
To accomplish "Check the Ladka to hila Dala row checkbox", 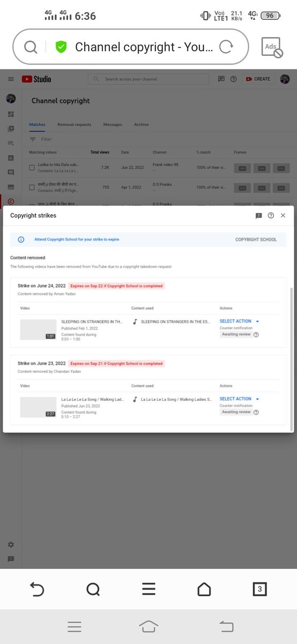I will pos(32,168).
